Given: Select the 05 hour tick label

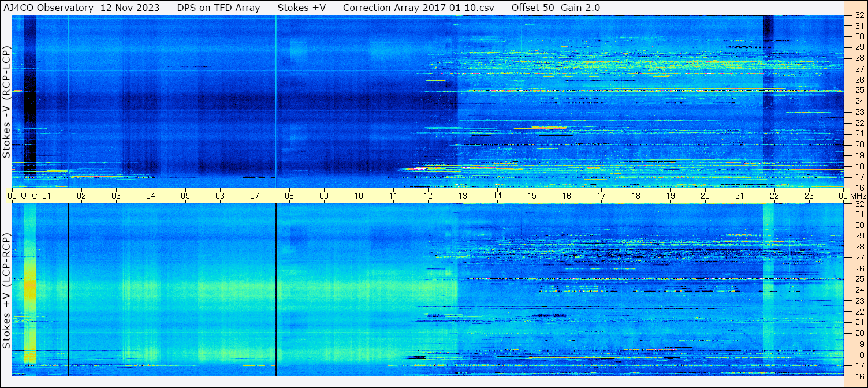Looking at the screenshot, I should [185, 196].
